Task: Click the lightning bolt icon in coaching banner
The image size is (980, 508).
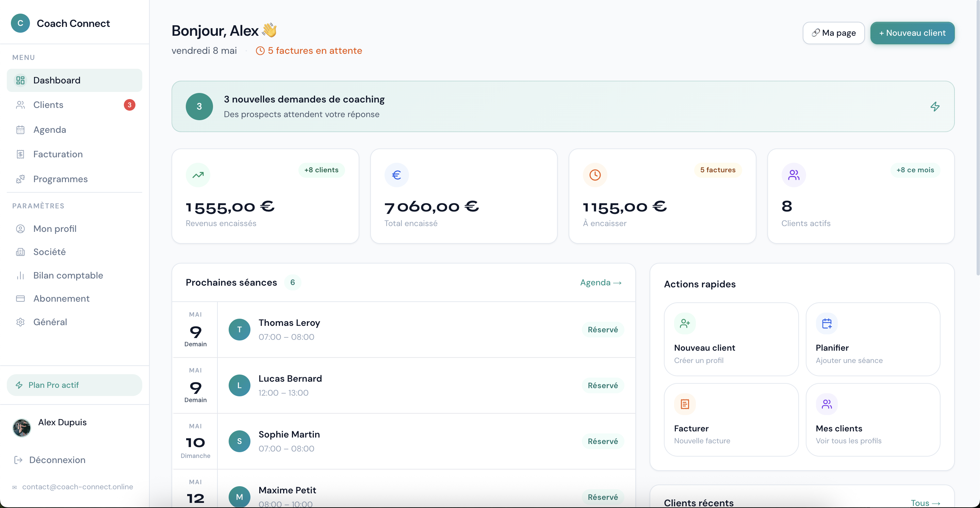Action: click(x=935, y=107)
